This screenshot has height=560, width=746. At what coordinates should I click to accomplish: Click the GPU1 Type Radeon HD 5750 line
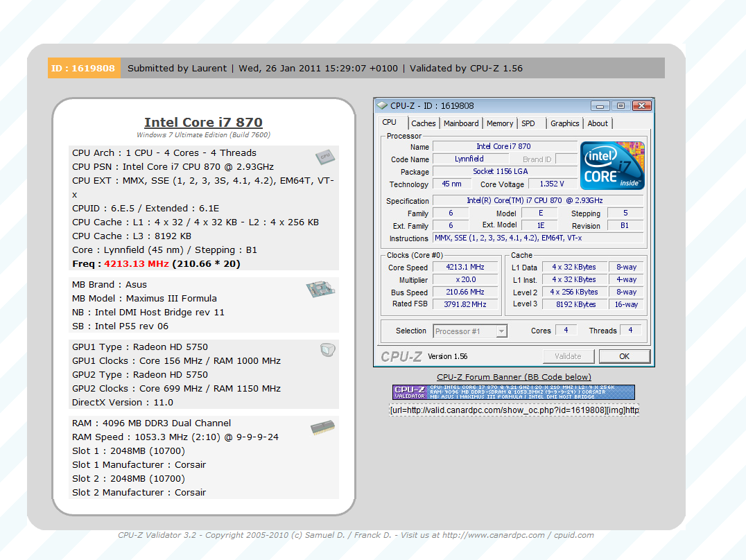point(140,347)
